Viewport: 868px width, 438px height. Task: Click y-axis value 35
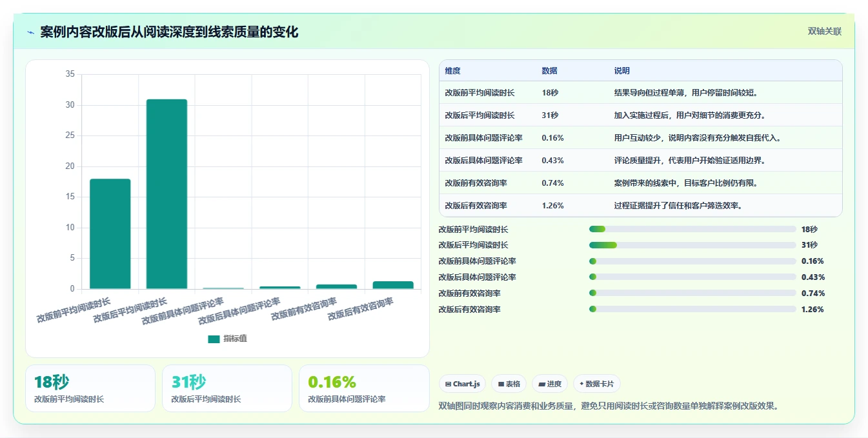[70, 74]
